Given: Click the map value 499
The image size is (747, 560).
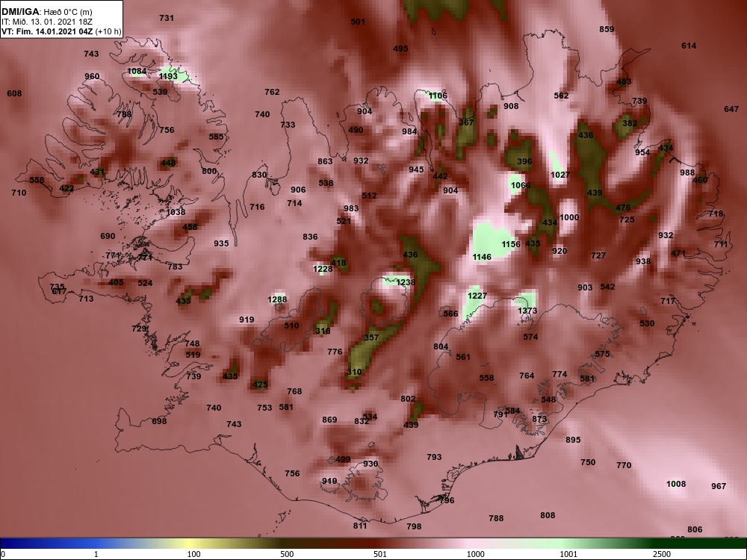Looking at the screenshot, I should [x=343, y=459].
